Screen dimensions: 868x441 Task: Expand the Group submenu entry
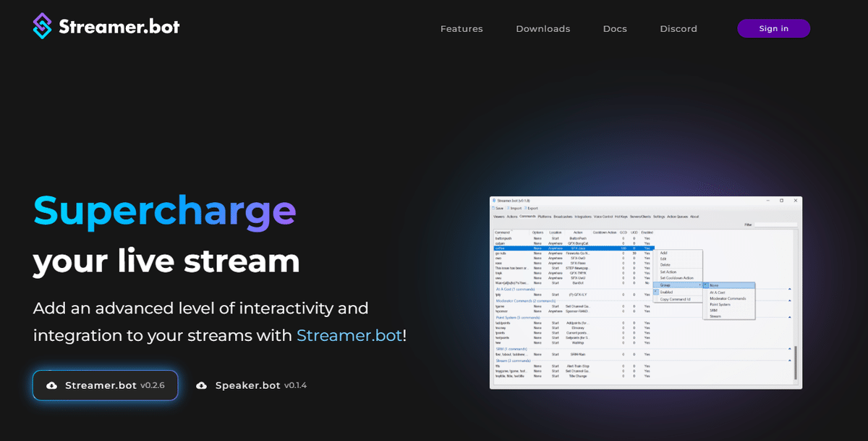[x=678, y=285]
